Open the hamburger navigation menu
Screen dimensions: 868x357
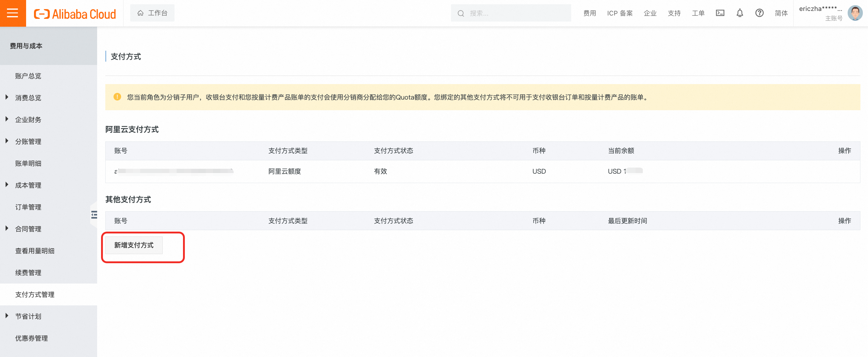click(12, 13)
